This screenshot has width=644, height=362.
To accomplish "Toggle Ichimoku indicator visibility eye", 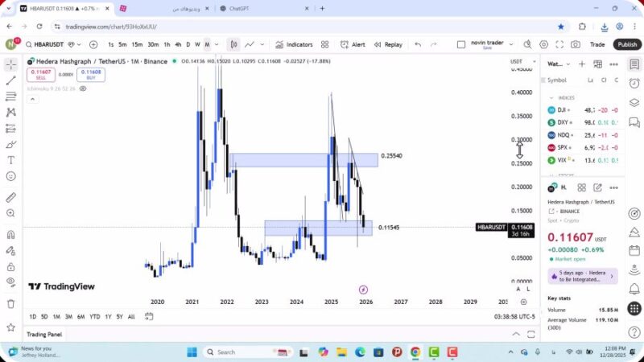I will pos(83,88).
